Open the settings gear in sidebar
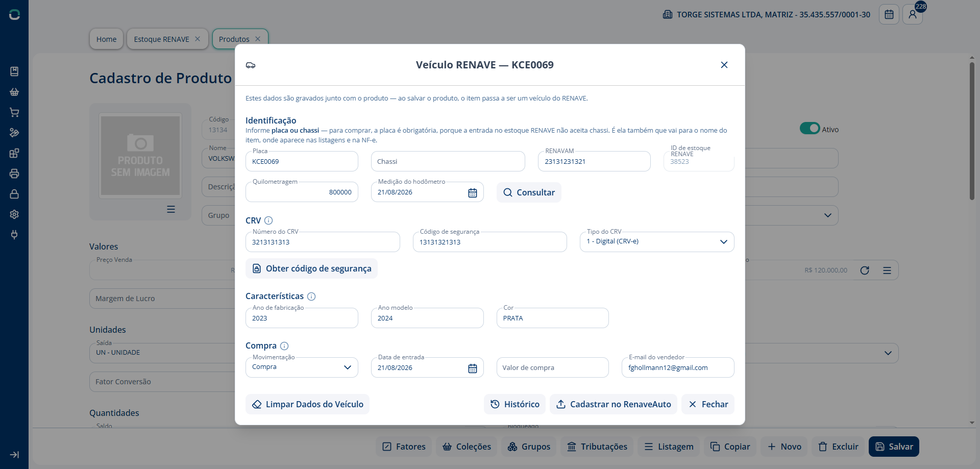 (14, 214)
